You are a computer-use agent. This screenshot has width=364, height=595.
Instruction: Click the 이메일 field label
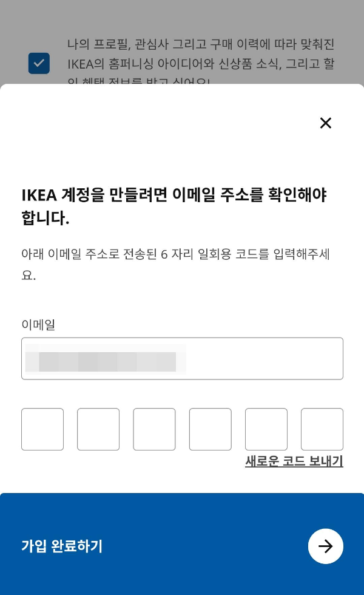pos(38,325)
